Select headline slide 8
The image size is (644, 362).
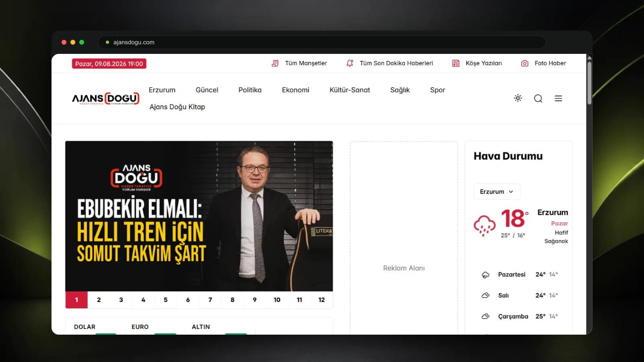tap(232, 300)
